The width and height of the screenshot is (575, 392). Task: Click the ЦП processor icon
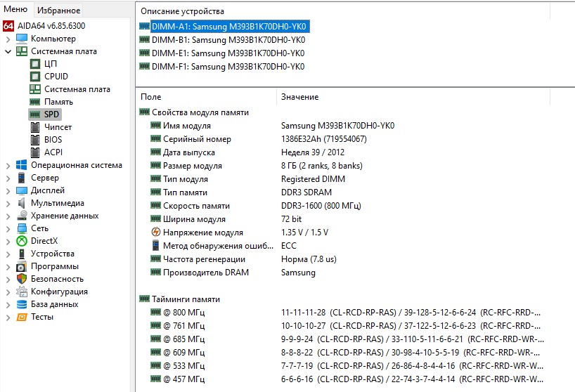(35, 64)
